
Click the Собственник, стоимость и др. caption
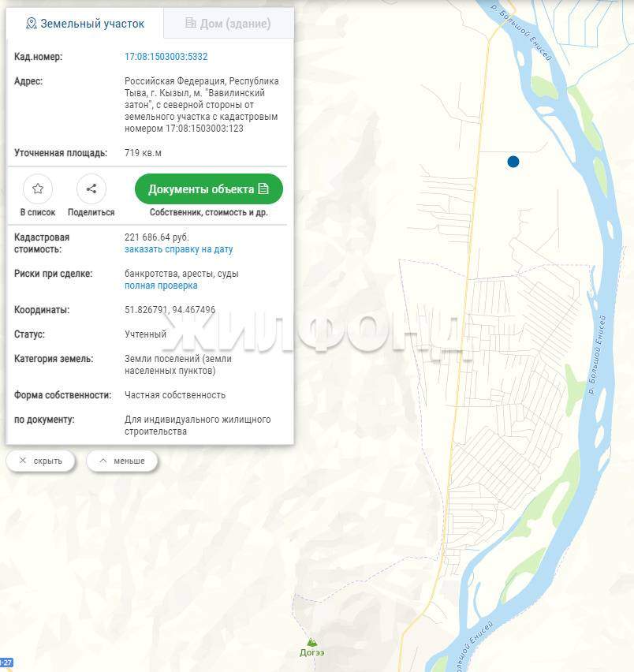click(209, 213)
